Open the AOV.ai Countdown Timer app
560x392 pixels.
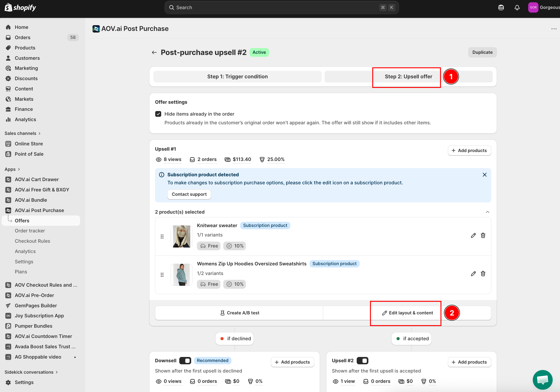click(x=41, y=336)
